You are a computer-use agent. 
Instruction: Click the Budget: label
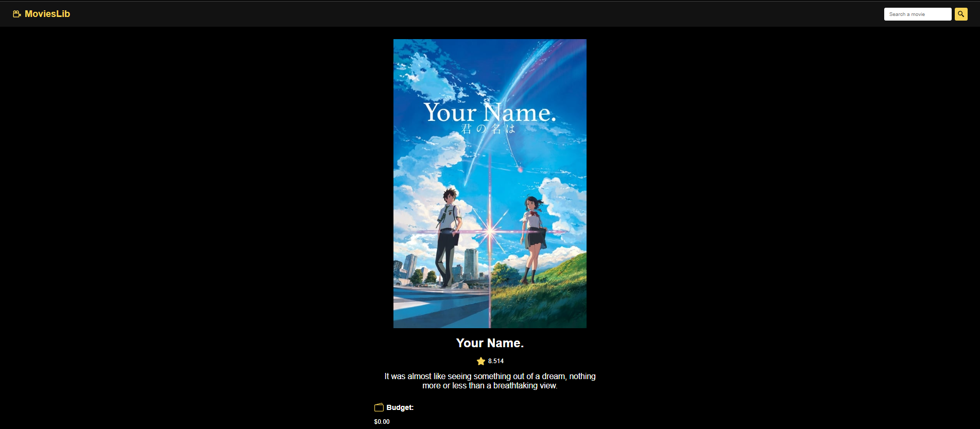tap(400, 407)
